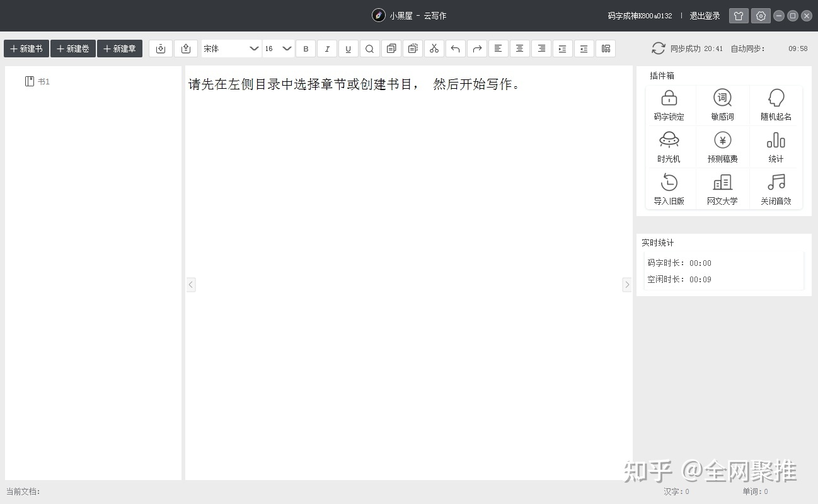Click the increase indent icon
Screen dimensions: 818x504
[563, 49]
